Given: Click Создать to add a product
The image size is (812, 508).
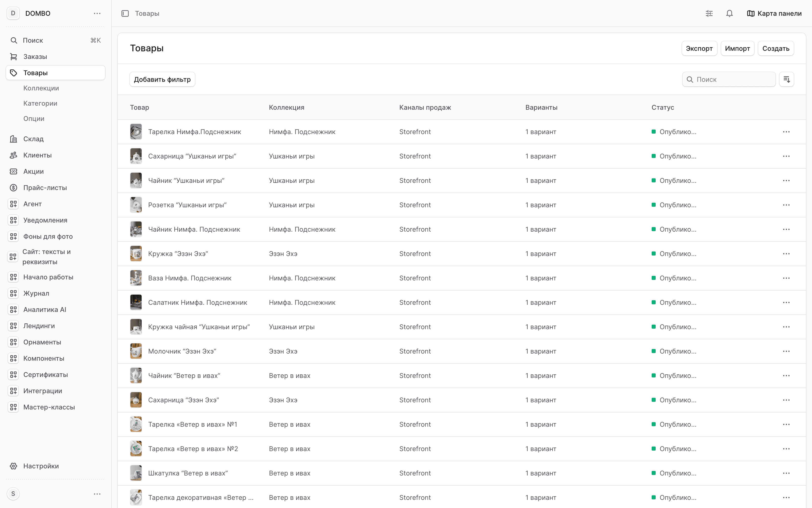Looking at the screenshot, I should coord(776,48).
